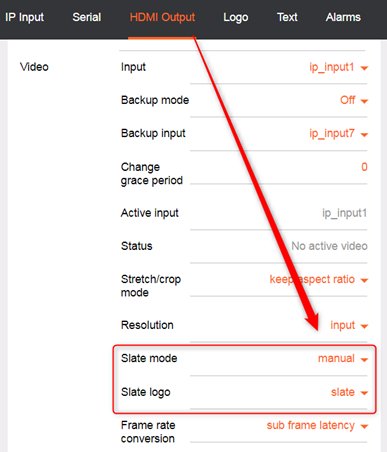387x452 pixels.
Task: Open the IP Input tab
Action: click(24, 17)
